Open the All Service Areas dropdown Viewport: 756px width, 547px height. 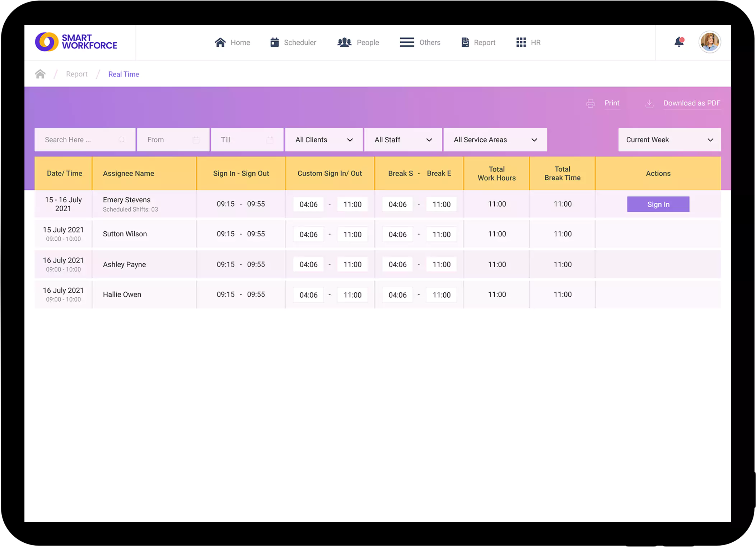coord(495,140)
